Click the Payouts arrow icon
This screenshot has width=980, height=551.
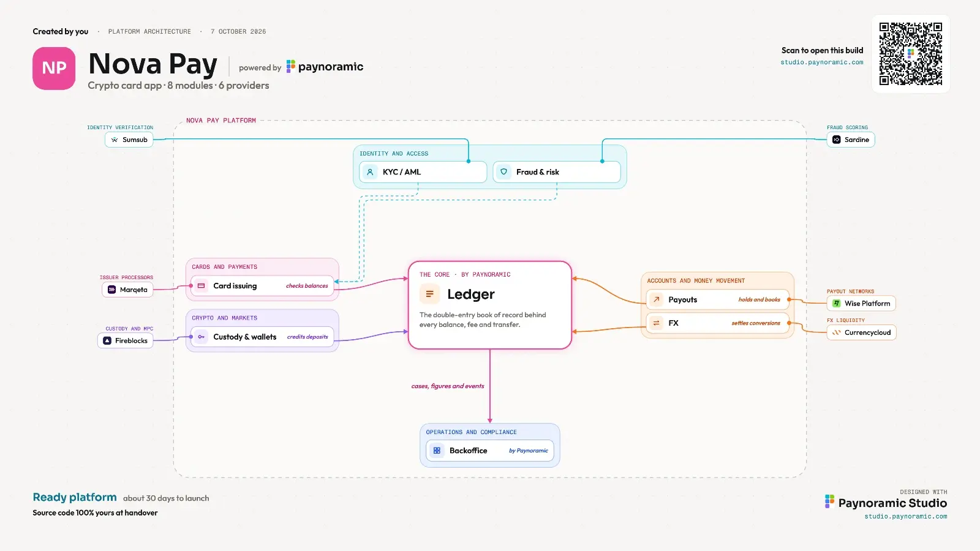[x=656, y=299]
